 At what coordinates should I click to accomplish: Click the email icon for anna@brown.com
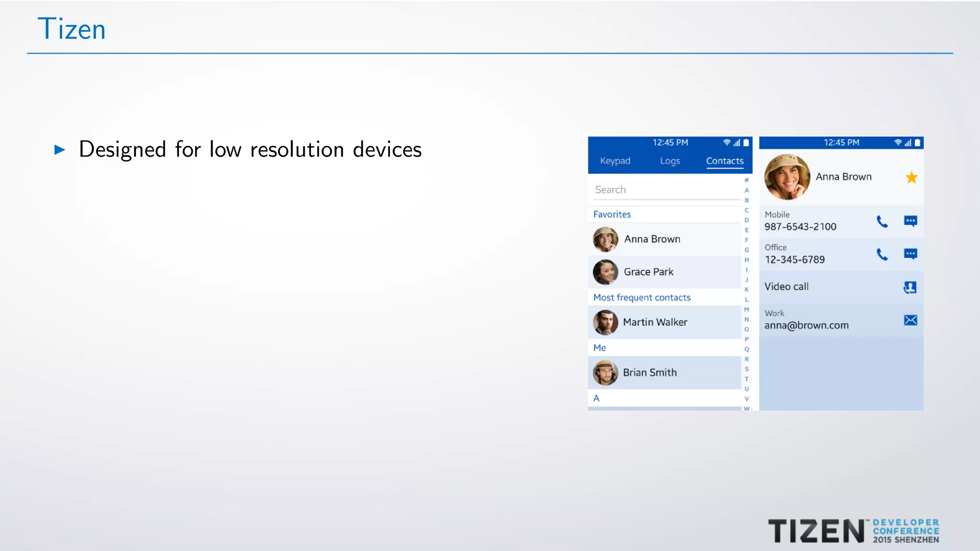pos(910,320)
